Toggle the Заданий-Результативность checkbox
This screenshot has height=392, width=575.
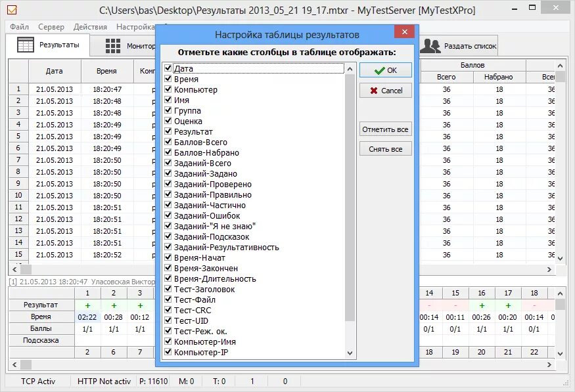(x=168, y=247)
